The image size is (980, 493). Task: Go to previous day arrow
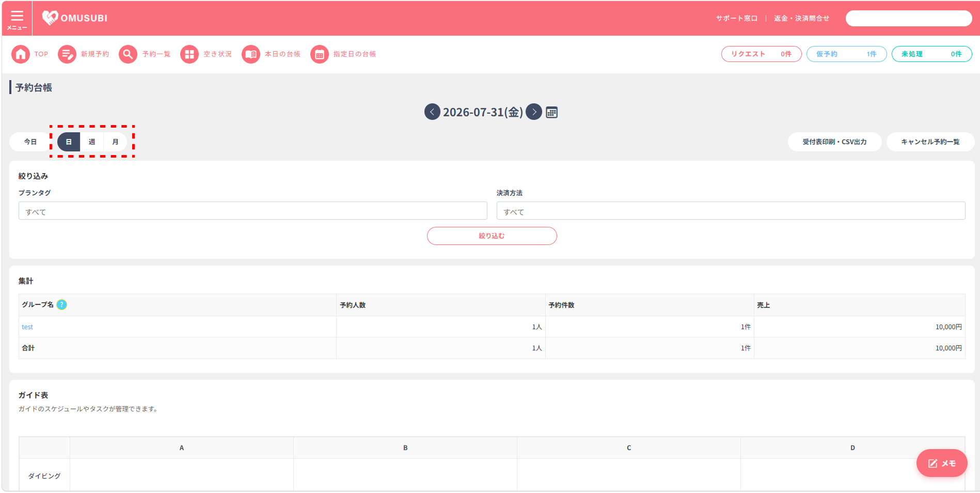432,112
